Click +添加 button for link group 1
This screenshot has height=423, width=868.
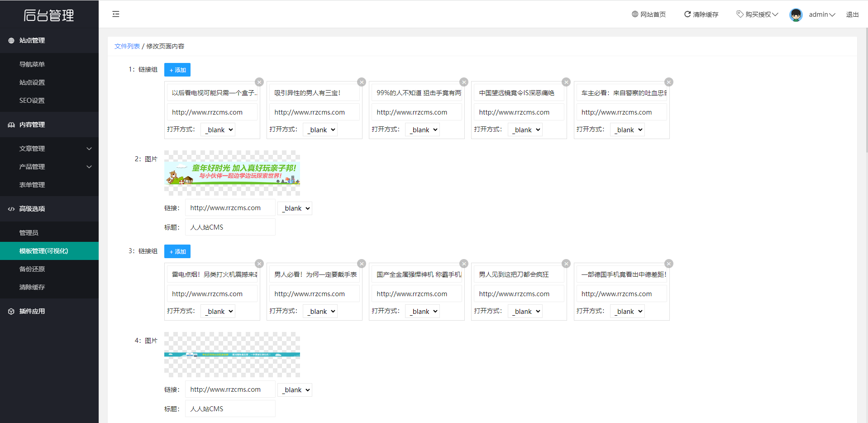click(177, 70)
